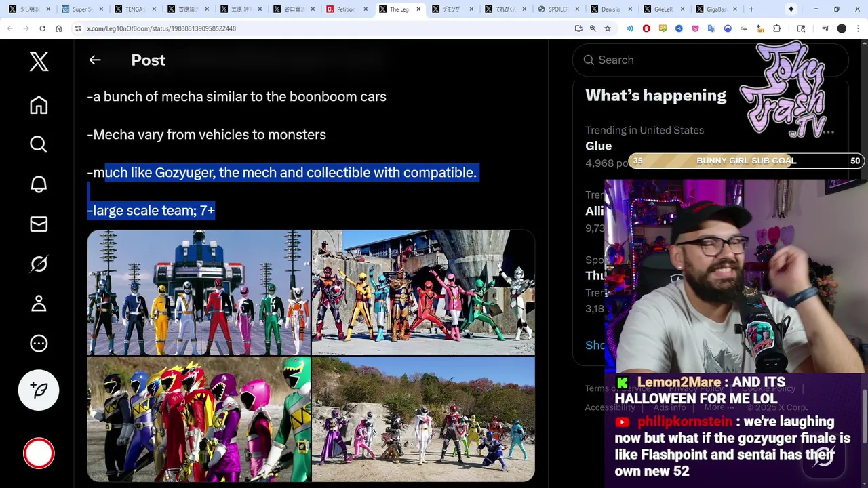The height and width of the screenshot is (488, 868).
Task: Open top-right Kiramager style team photo
Action: 423,293
